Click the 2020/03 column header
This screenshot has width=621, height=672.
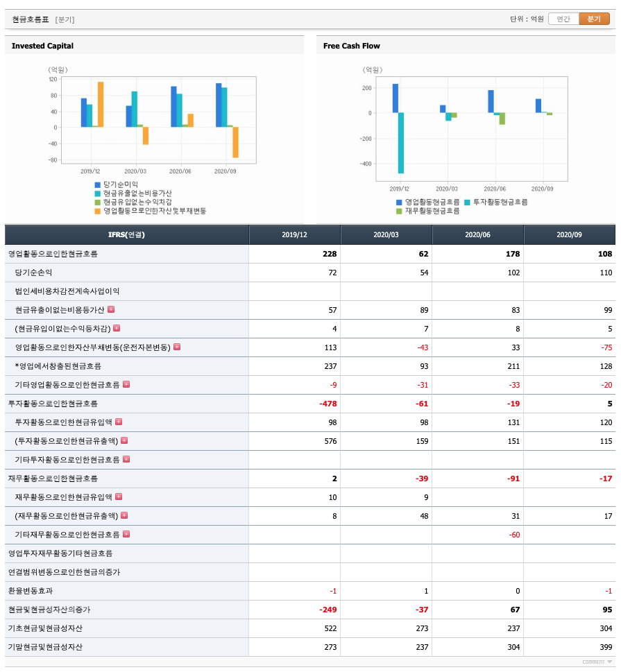tap(386, 235)
